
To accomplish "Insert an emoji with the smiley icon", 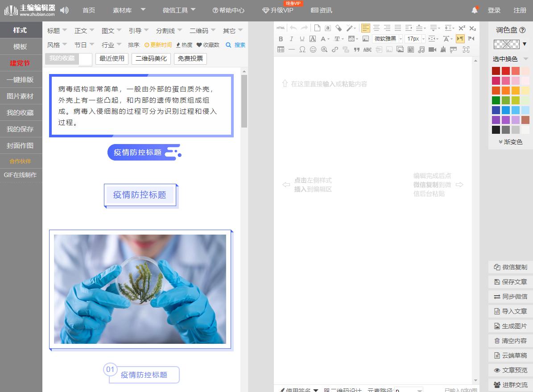I will point(313,50).
